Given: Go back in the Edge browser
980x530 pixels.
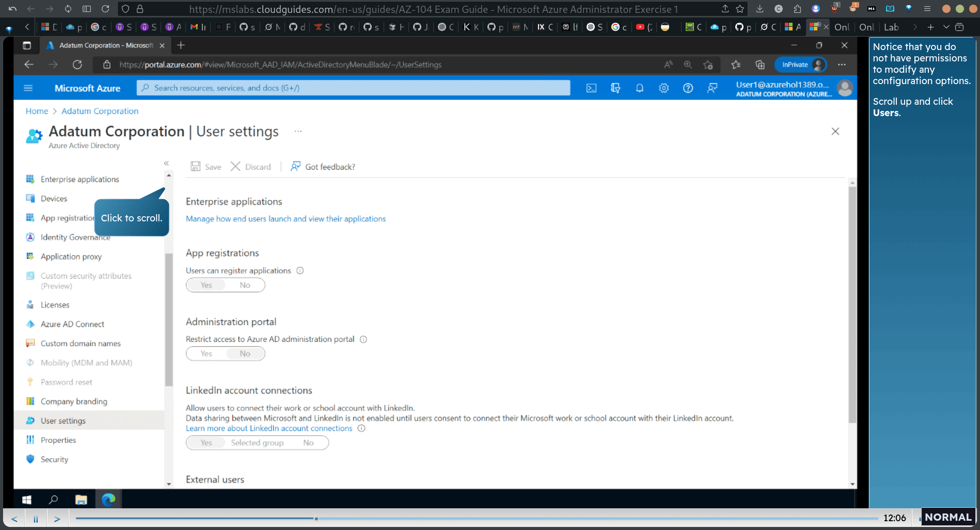Looking at the screenshot, I should coord(29,65).
